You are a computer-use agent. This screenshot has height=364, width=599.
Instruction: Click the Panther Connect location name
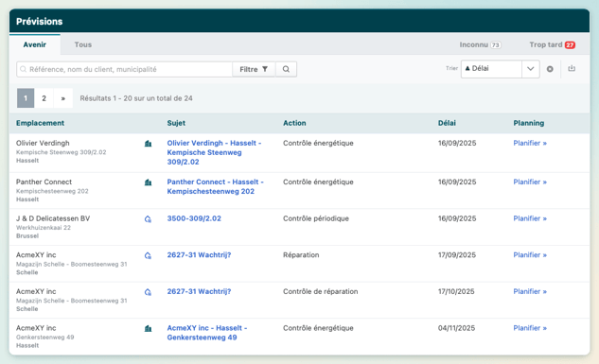point(44,182)
